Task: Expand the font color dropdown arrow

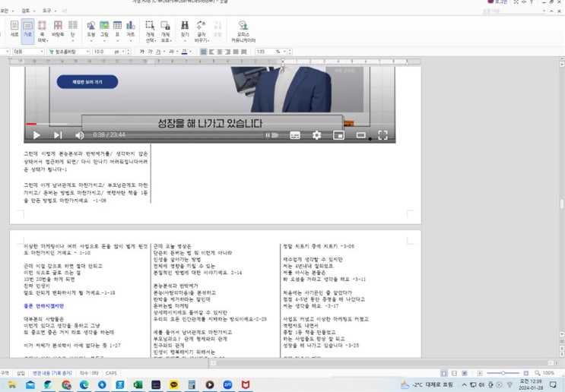Action: [191, 52]
